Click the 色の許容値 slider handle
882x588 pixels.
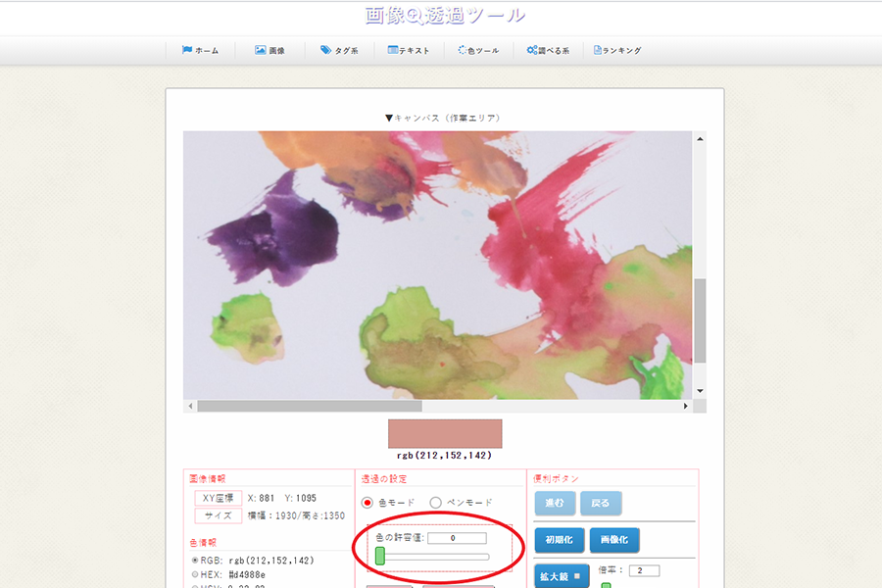point(380,556)
